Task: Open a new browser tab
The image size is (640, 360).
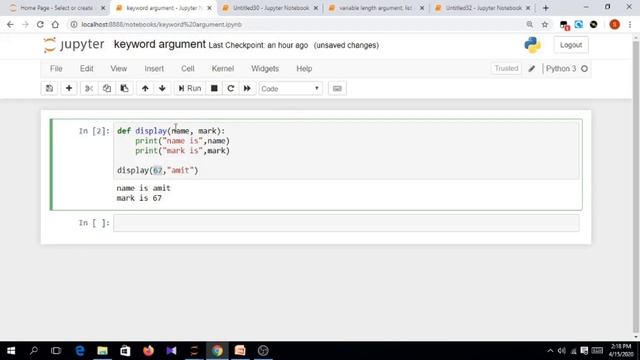Action: pos(546,8)
